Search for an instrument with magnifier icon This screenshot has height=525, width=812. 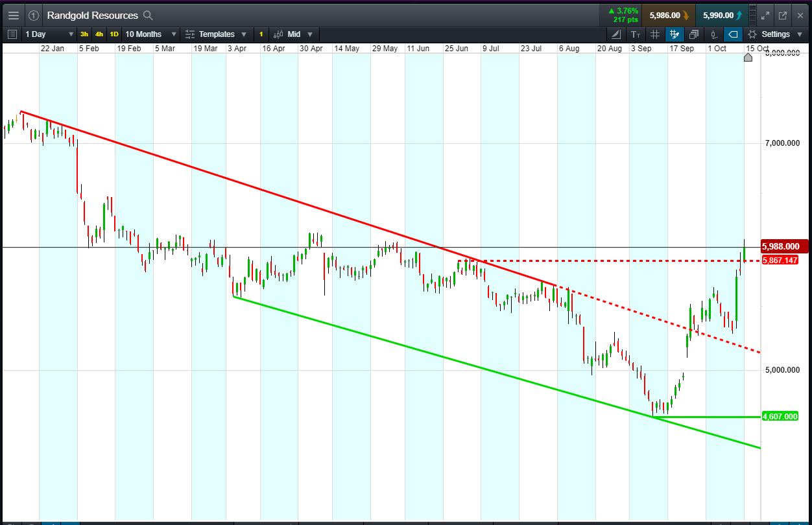[149, 16]
